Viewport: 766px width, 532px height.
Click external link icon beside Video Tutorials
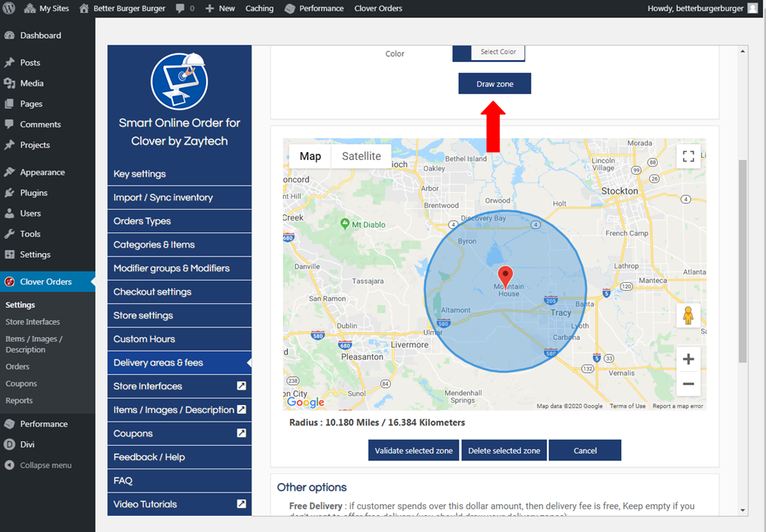[241, 503]
